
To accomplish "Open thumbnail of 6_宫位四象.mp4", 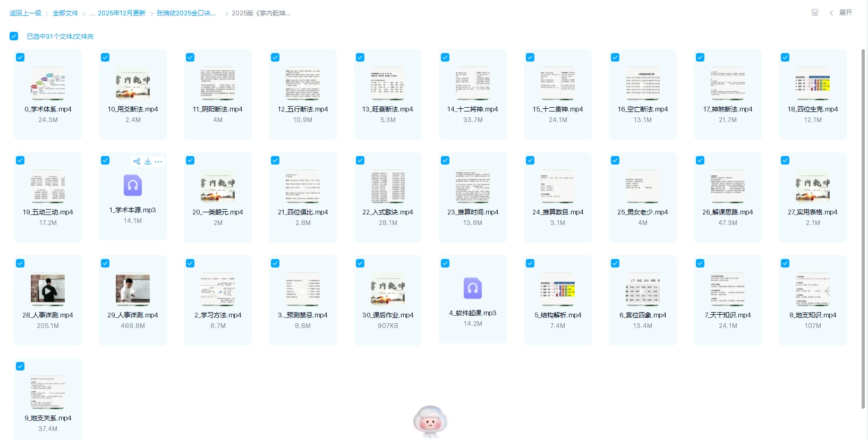I will point(643,289).
